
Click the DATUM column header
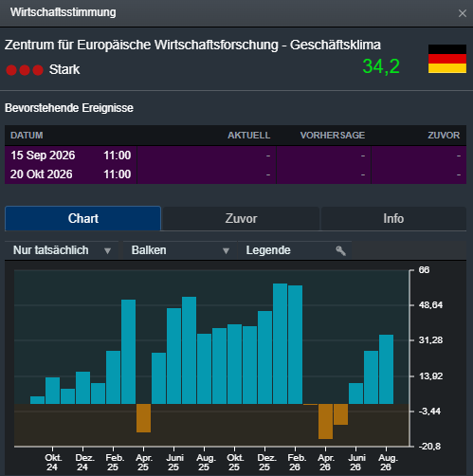27,136
